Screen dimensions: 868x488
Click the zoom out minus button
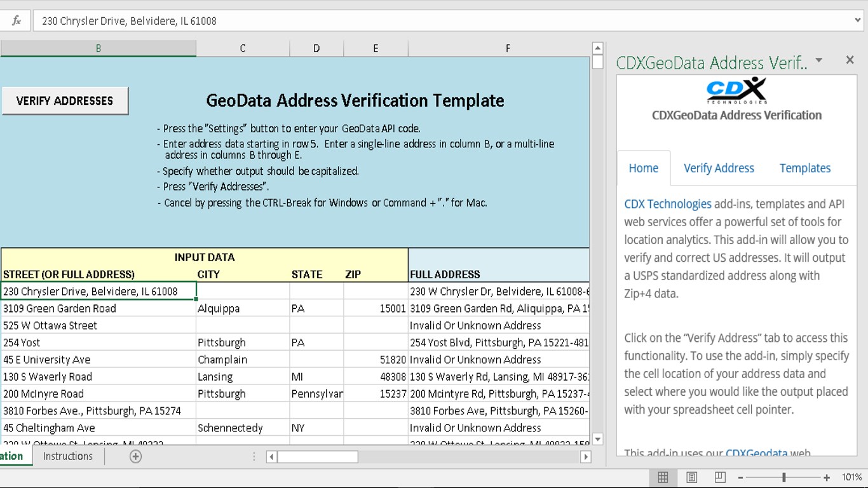coord(741,478)
